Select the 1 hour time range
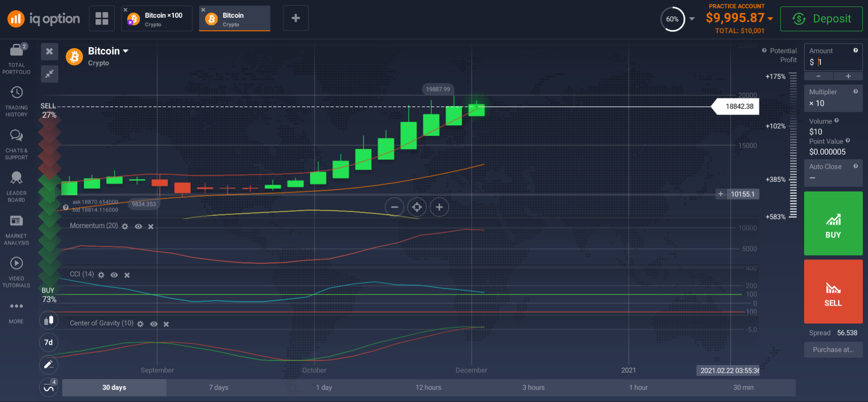 638,388
